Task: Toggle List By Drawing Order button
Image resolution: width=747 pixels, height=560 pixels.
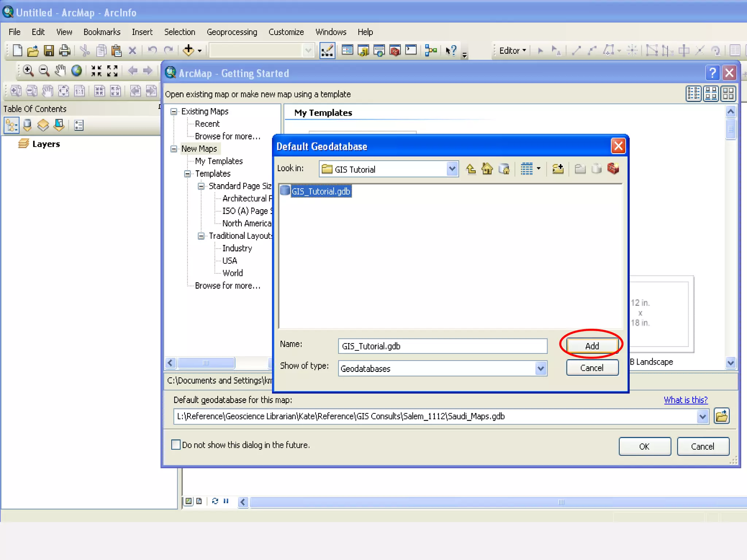Action: pos(11,125)
